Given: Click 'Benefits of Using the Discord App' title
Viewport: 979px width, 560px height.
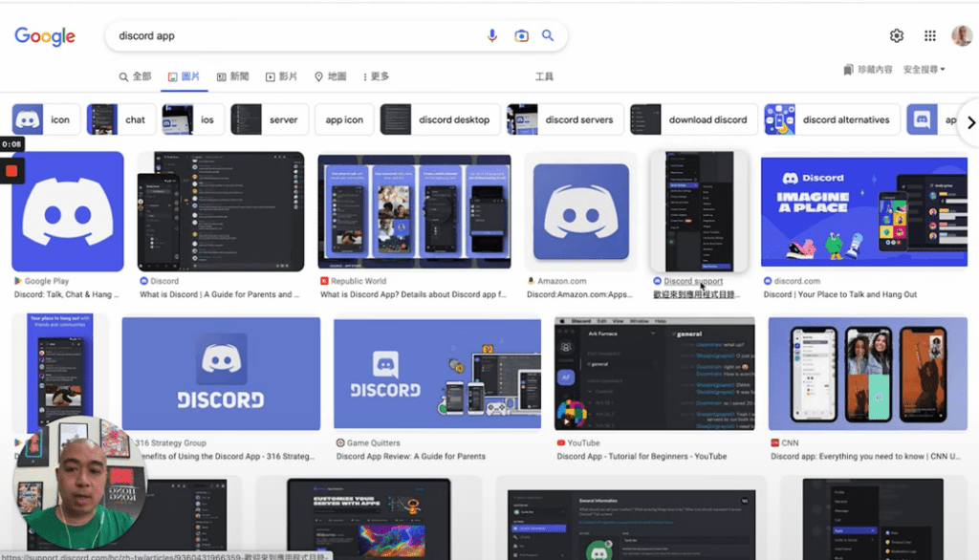Looking at the screenshot, I should pos(226,457).
